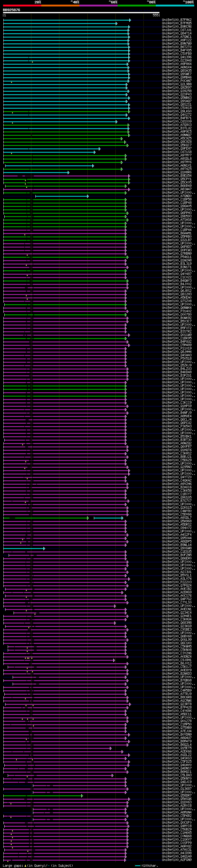Select hit UniRef100_Q6JRS2
Image resolution: width=197 pixels, height=868 pixels.
tap(177, 291)
